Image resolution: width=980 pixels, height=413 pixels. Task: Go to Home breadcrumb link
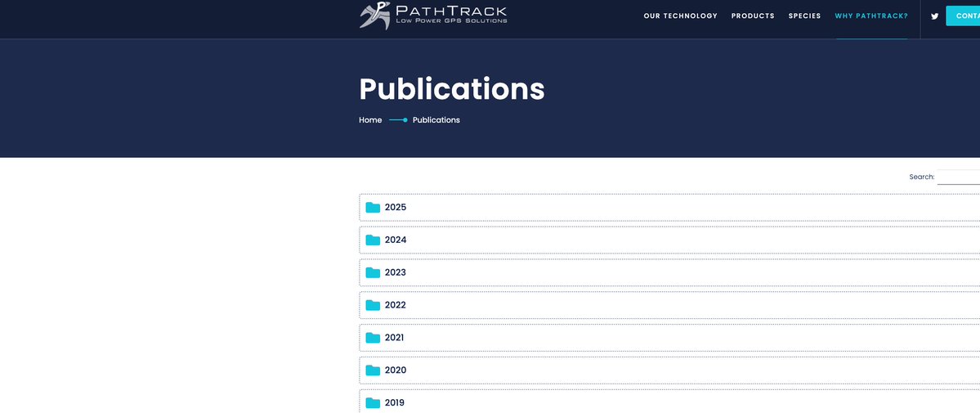[x=370, y=120]
